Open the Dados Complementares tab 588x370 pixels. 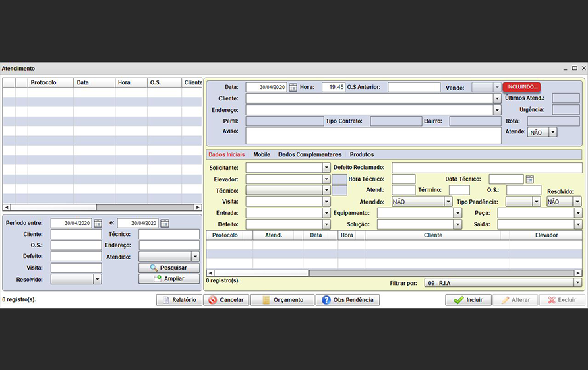tap(310, 154)
